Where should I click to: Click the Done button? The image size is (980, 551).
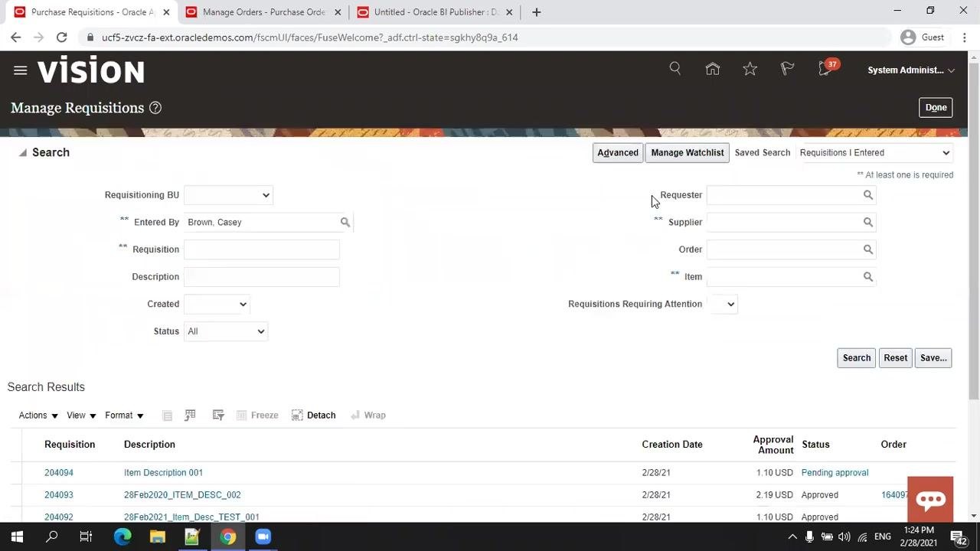tap(936, 108)
